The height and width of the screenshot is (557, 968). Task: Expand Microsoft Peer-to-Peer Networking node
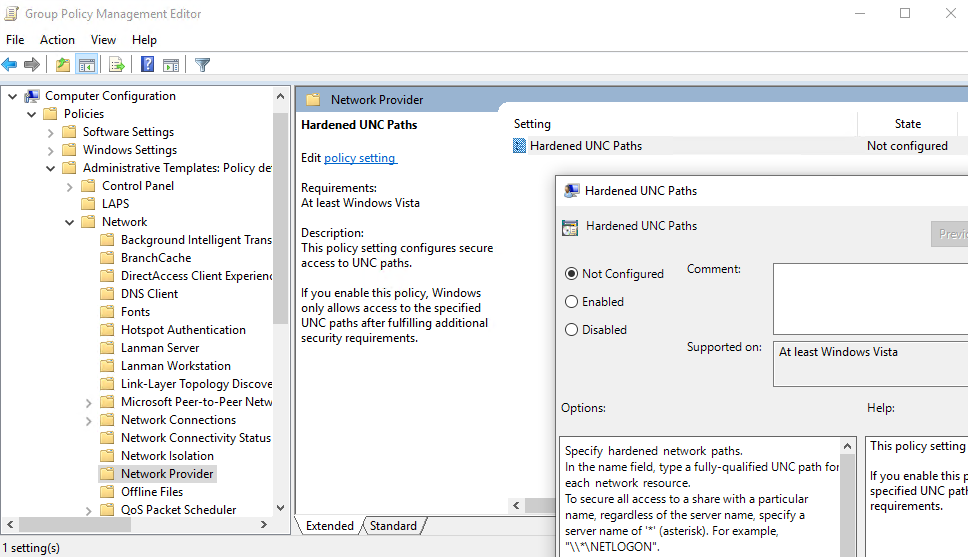tap(88, 403)
